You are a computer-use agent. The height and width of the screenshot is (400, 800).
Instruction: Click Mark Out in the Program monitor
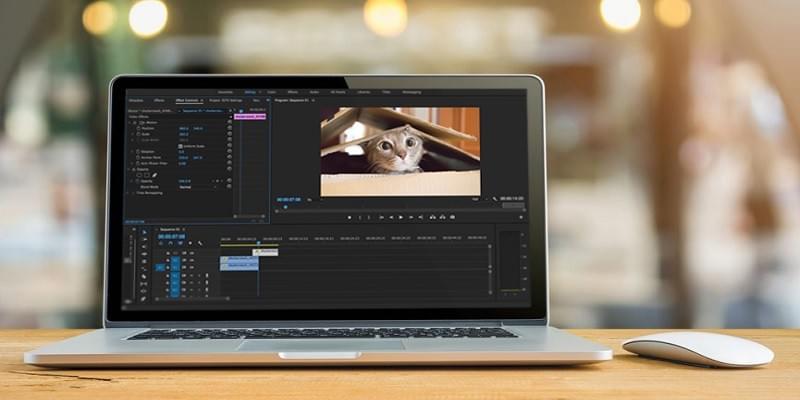pyautogui.click(x=369, y=217)
